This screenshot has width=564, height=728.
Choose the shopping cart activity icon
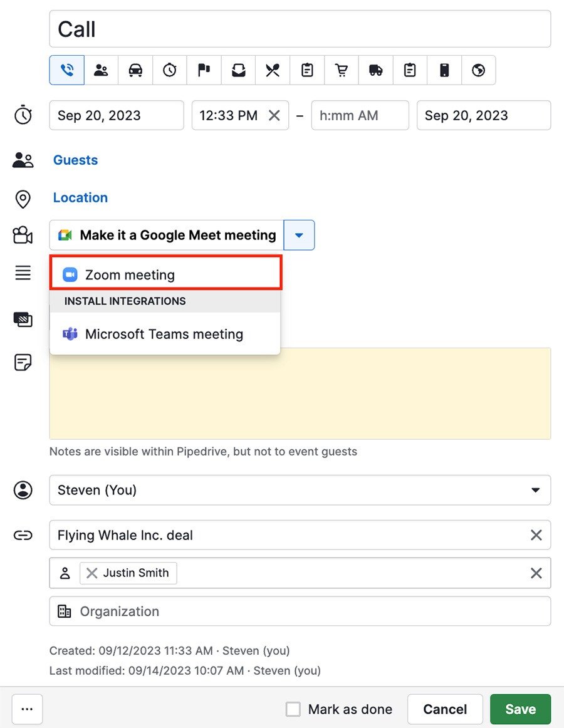340,70
